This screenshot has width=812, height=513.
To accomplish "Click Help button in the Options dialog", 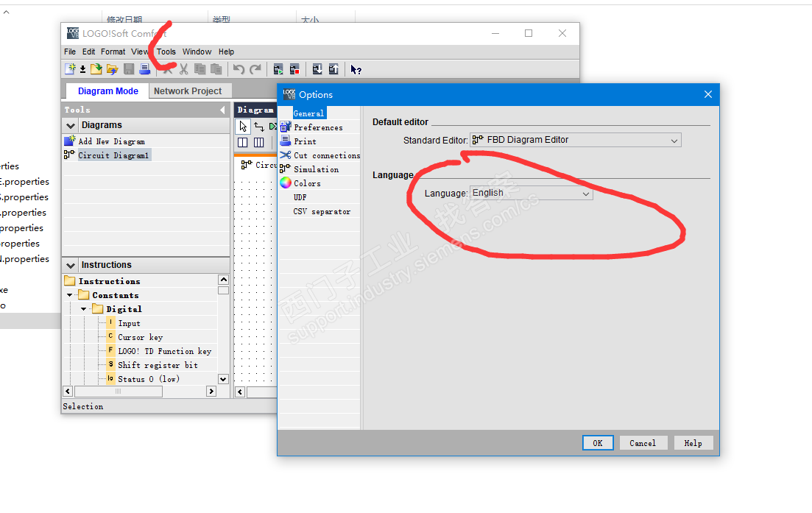I will pyautogui.click(x=693, y=443).
